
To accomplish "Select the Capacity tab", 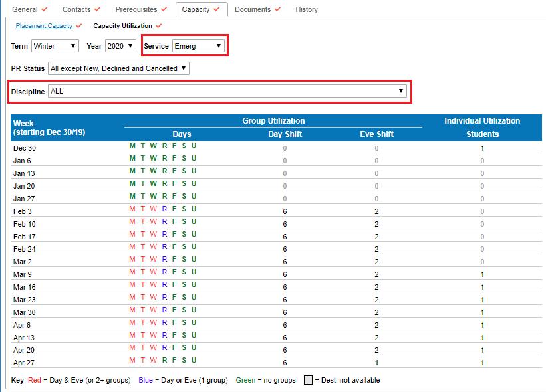I will pyautogui.click(x=202, y=9).
